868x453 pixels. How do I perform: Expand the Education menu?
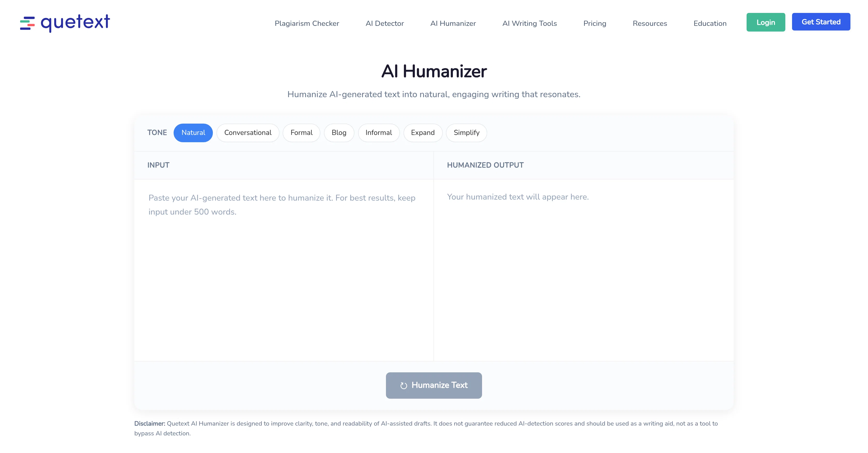pyautogui.click(x=710, y=23)
